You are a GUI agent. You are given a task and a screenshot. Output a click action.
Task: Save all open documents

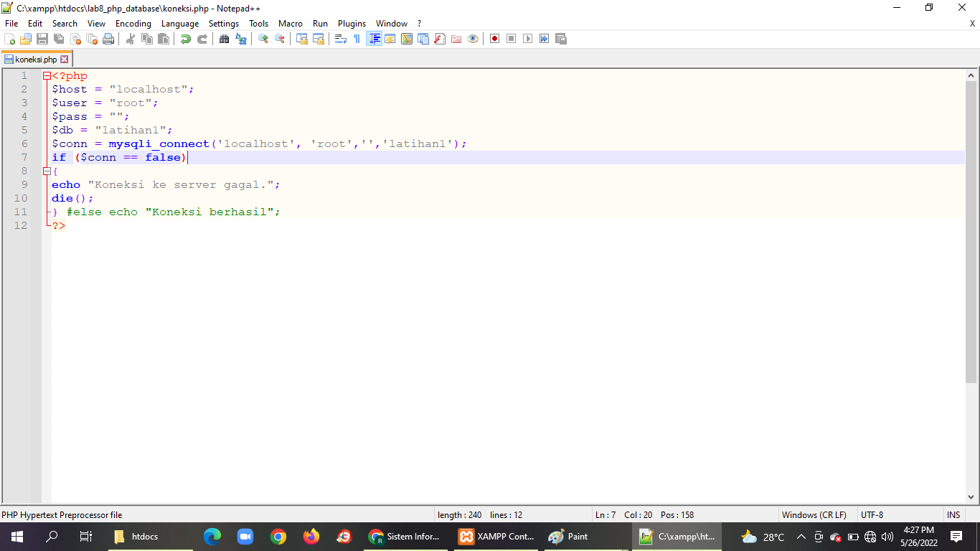(x=57, y=39)
